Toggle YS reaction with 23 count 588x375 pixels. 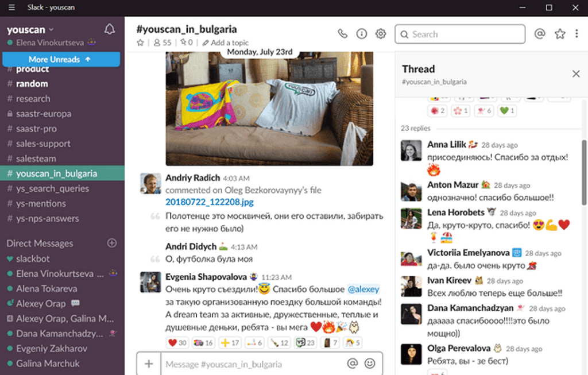click(305, 343)
